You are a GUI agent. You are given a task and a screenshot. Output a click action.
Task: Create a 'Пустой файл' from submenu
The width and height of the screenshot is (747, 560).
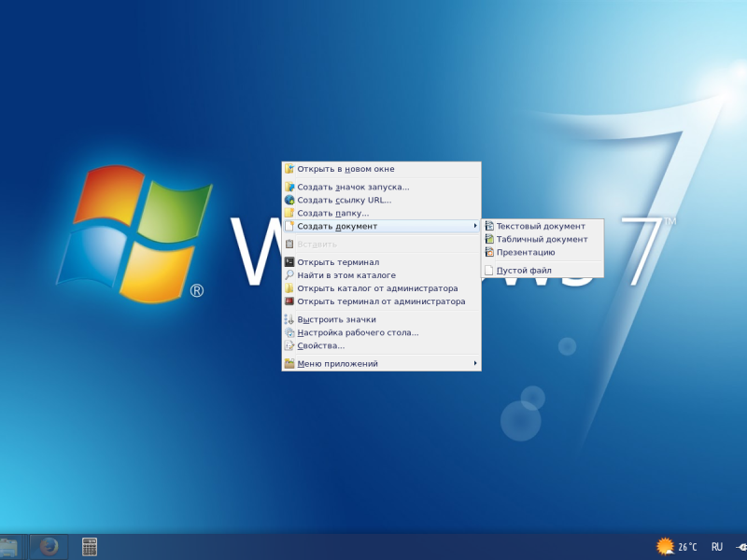pos(543,271)
